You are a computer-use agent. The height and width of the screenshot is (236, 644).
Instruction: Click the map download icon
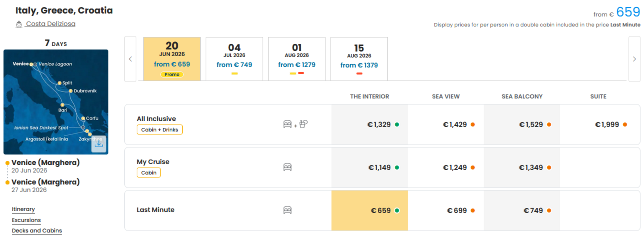tap(99, 144)
